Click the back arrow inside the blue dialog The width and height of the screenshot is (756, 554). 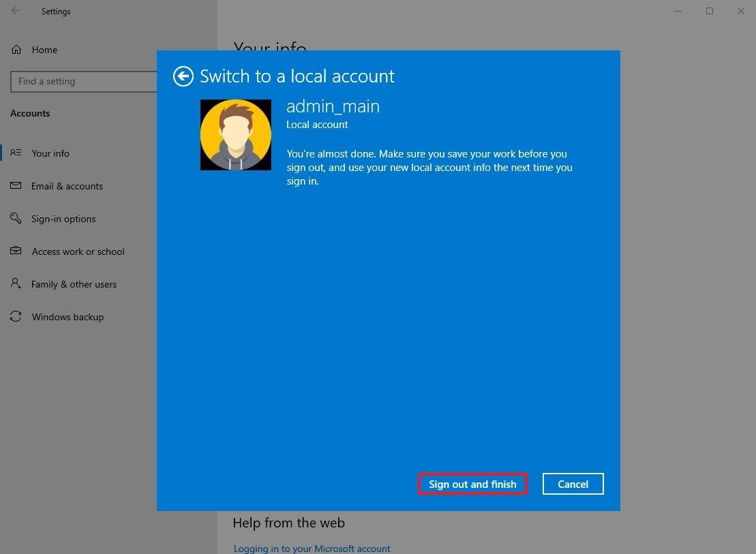[x=183, y=76]
